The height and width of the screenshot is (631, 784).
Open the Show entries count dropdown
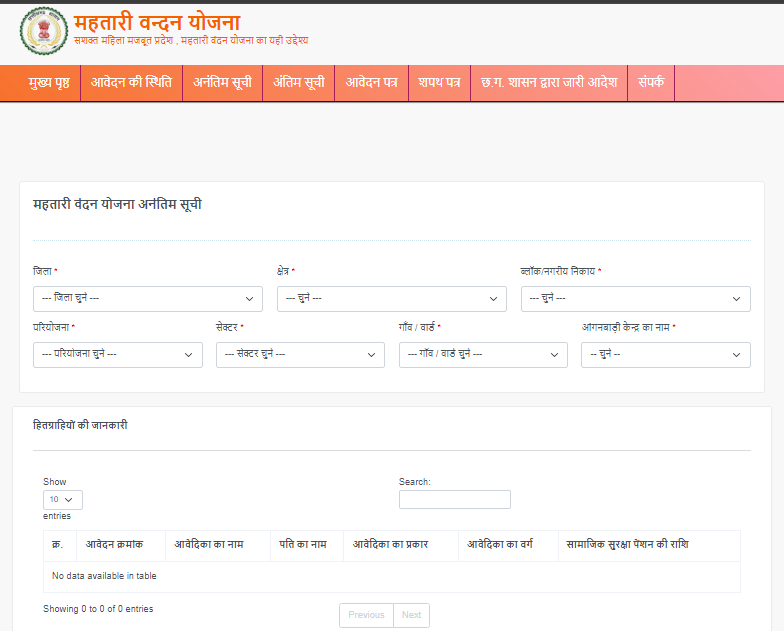point(62,500)
